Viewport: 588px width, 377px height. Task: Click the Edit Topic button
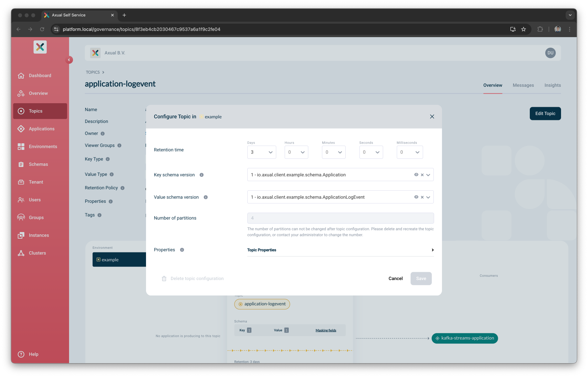545,113
